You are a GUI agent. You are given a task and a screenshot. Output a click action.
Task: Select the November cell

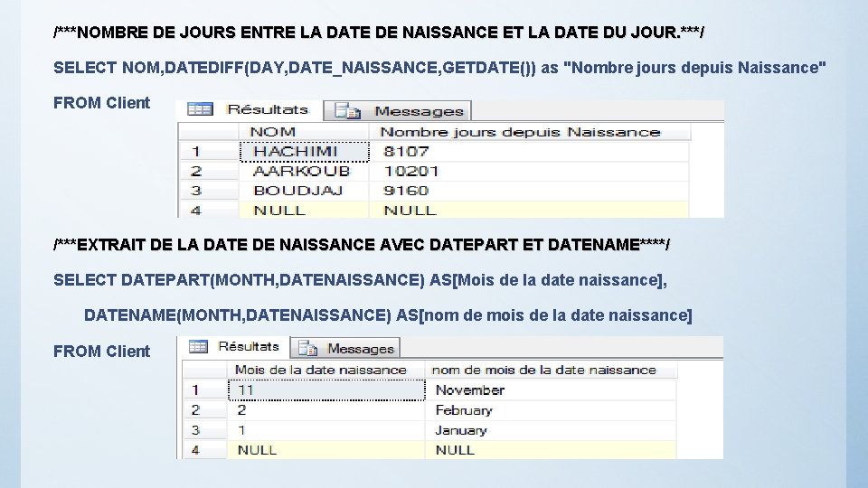551,390
